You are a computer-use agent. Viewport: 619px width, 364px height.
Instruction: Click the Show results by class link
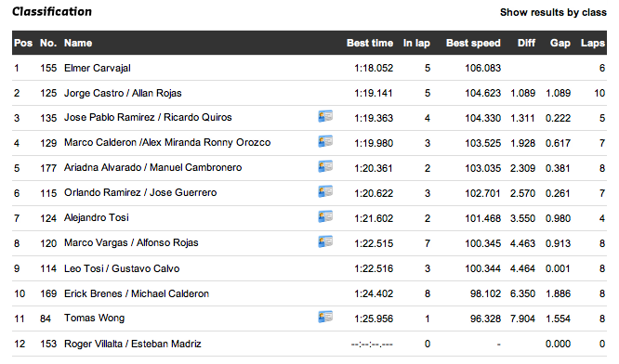(x=553, y=12)
